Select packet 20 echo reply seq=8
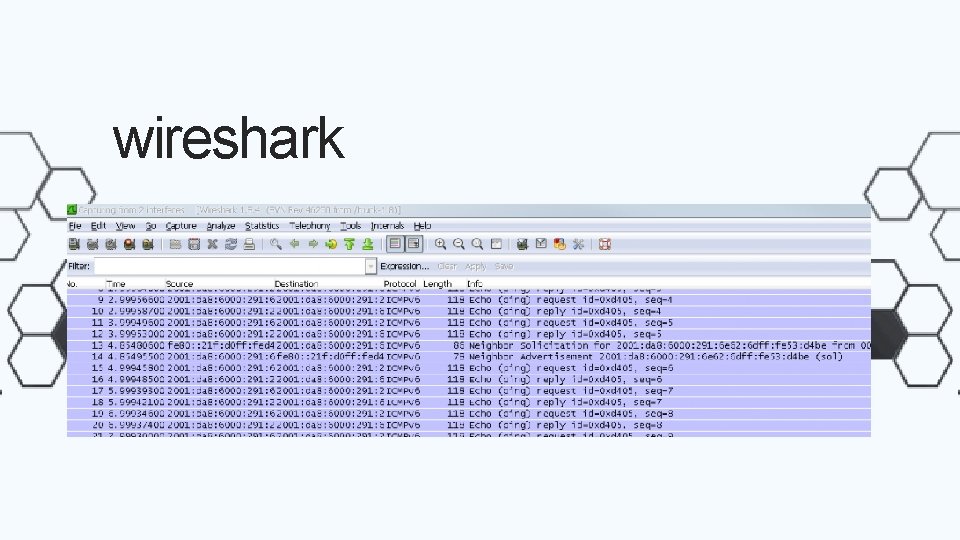The width and height of the screenshot is (960, 540). pyautogui.click(x=469, y=425)
